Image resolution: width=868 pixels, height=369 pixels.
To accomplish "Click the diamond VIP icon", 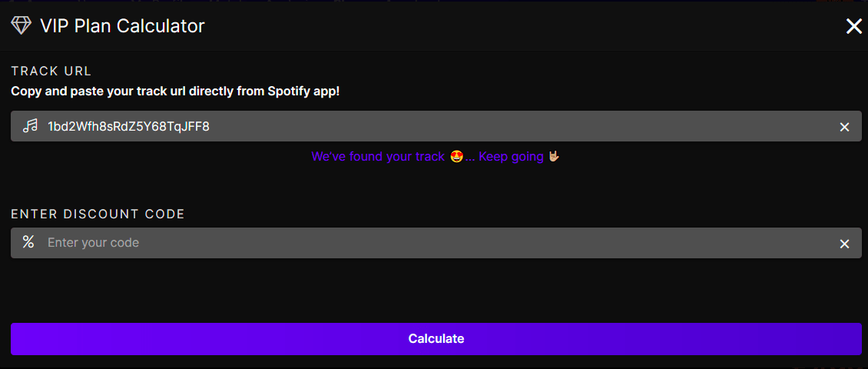I will (21, 25).
